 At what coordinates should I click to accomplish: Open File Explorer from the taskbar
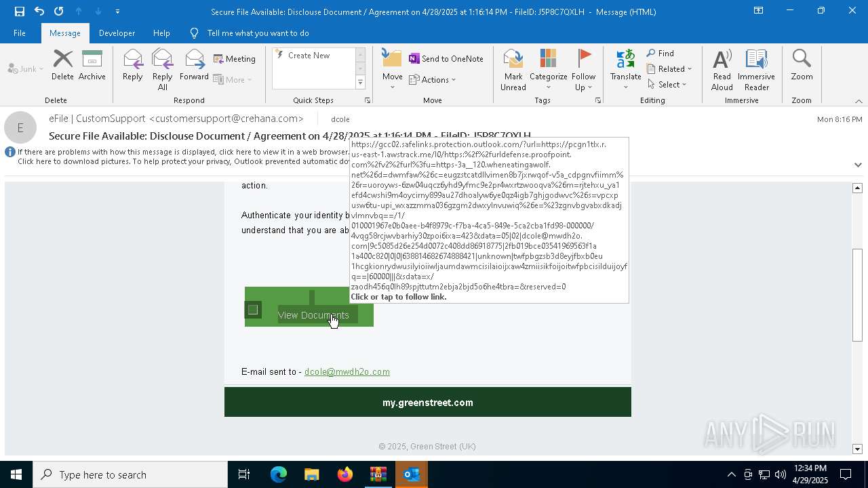[x=312, y=474]
